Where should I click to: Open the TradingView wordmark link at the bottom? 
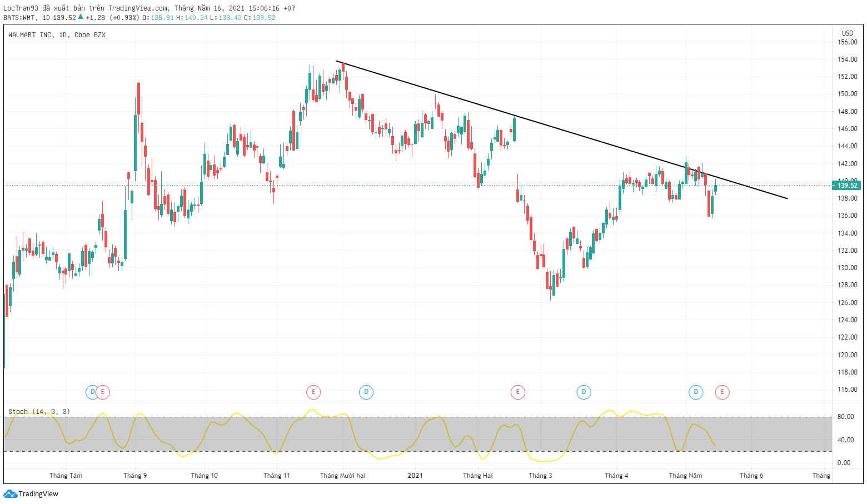pyautogui.click(x=38, y=494)
